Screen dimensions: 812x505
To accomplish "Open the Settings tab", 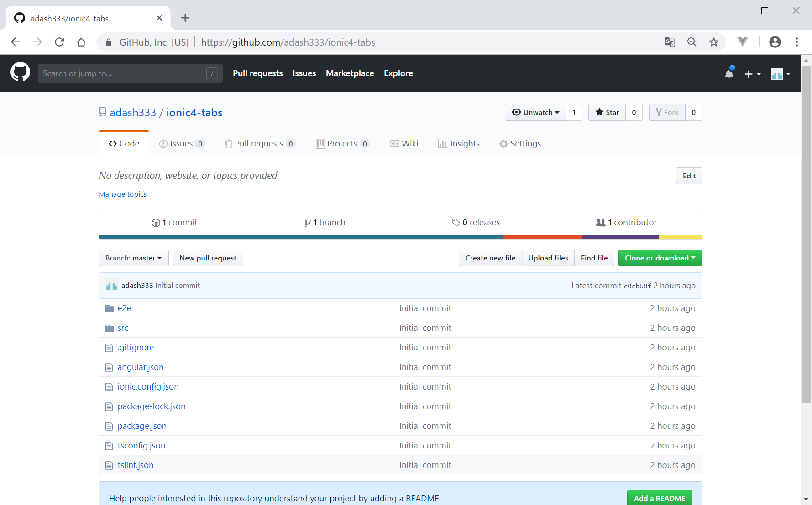I will (x=520, y=144).
